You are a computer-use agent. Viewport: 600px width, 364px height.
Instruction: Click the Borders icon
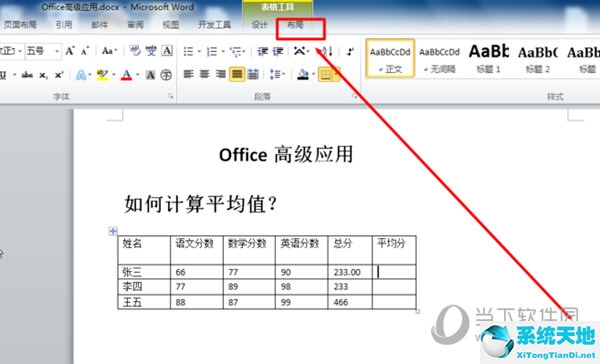coord(325,74)
